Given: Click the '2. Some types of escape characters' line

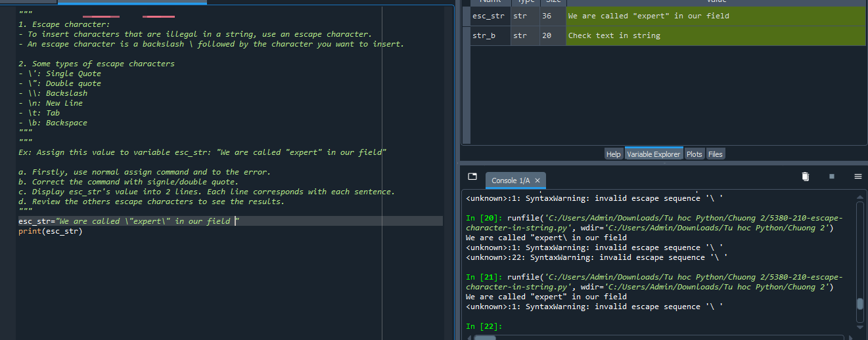Looking at the screenshot, I should [97, 64].
